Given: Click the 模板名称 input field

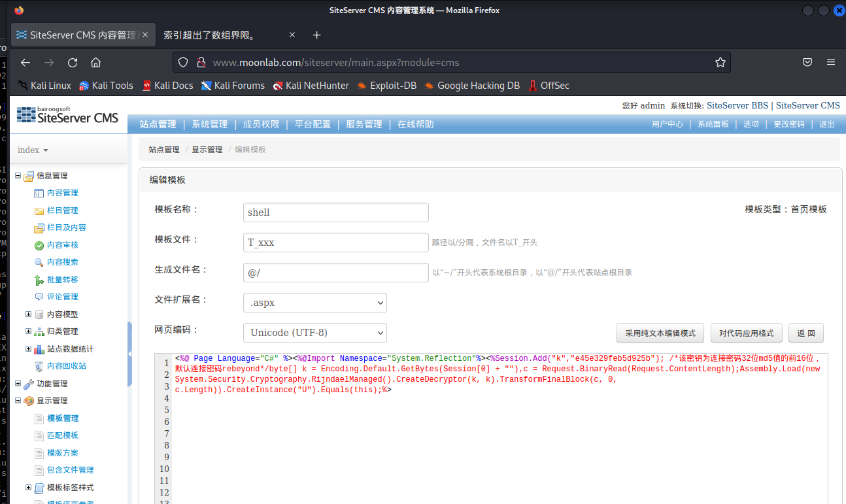Looking at the screenshot, I should (336, 212).
